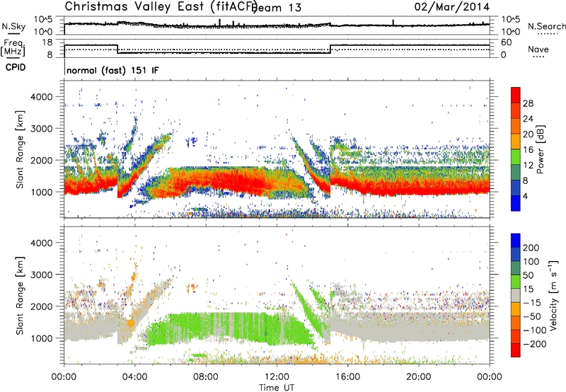Click the '16:00' time tick label

click(x=347, y=377)
